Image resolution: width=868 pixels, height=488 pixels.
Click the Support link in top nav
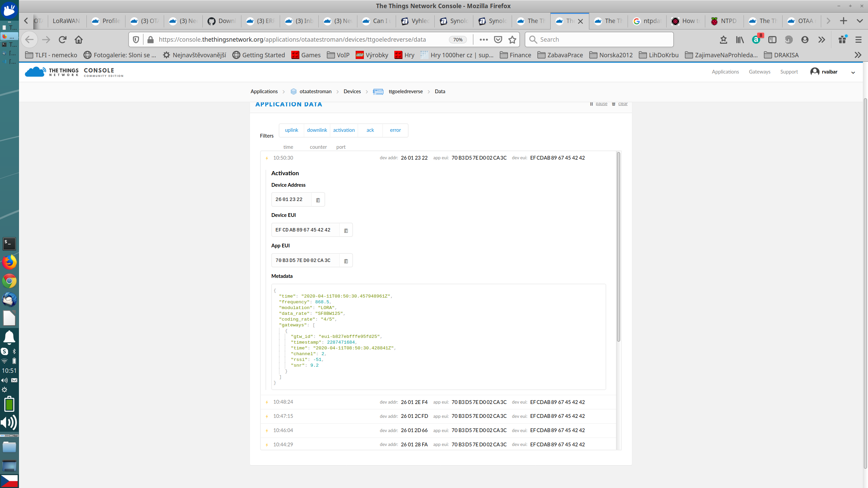pyautogui.click(x=789, y=71)
